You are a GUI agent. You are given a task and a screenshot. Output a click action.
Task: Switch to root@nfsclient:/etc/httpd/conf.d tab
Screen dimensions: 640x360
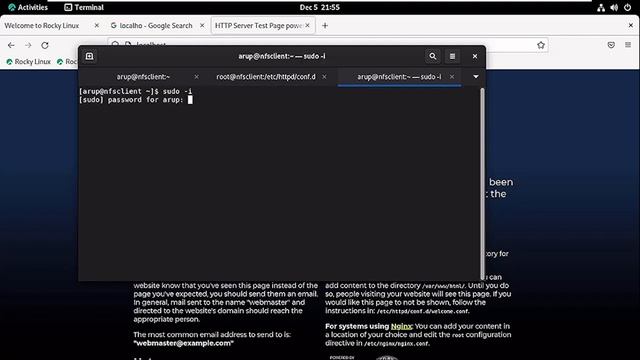click(266, 77)
